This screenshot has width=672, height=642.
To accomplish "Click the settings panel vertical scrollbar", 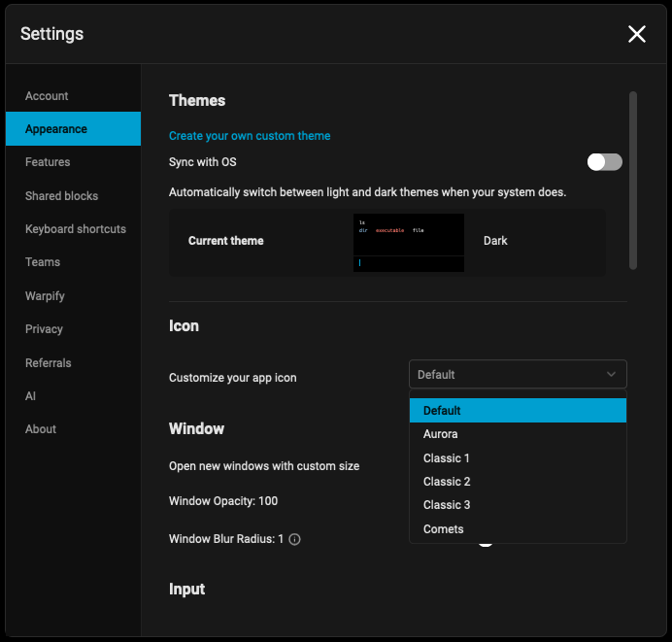I will click(x=633, y=180).
